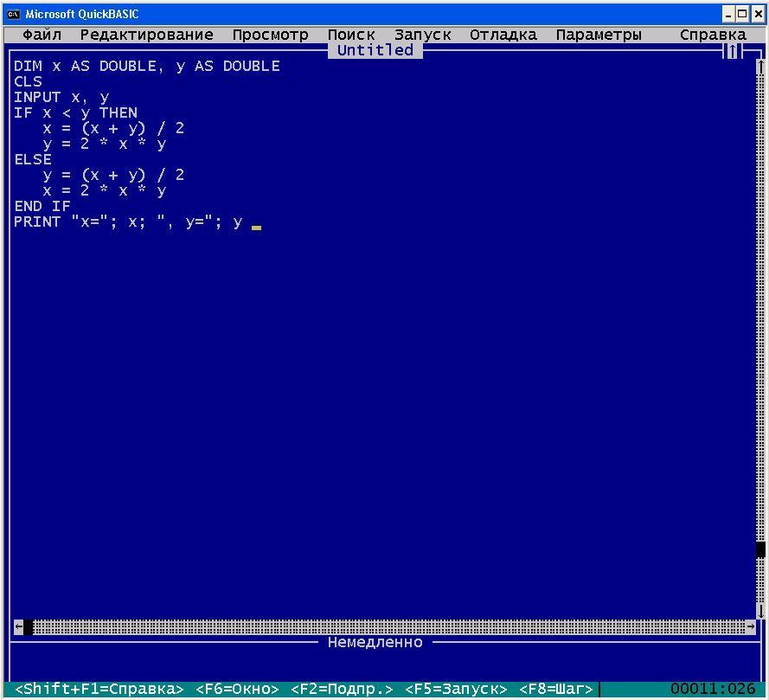
Task: Click the Немедленно window title
Action: point(375,642)
